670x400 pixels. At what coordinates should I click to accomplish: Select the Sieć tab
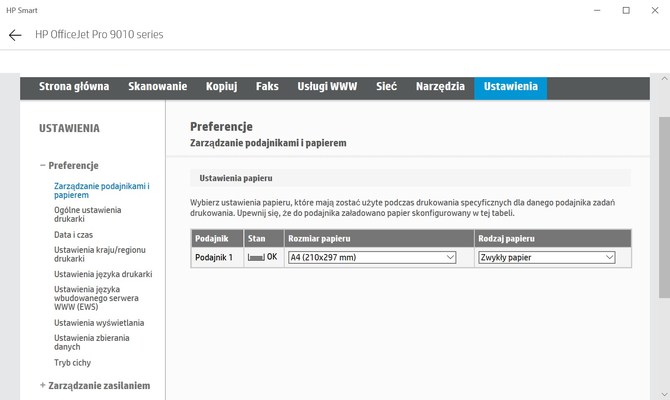pyautogui.click(x=386, y=86)
